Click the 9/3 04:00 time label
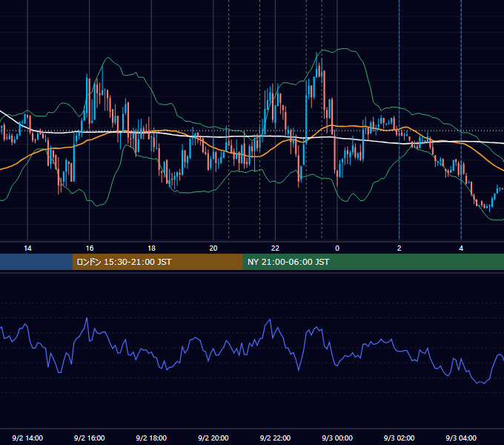Image resolution: width=504 pixels, height=445 pixels. (x=461, y=438)
